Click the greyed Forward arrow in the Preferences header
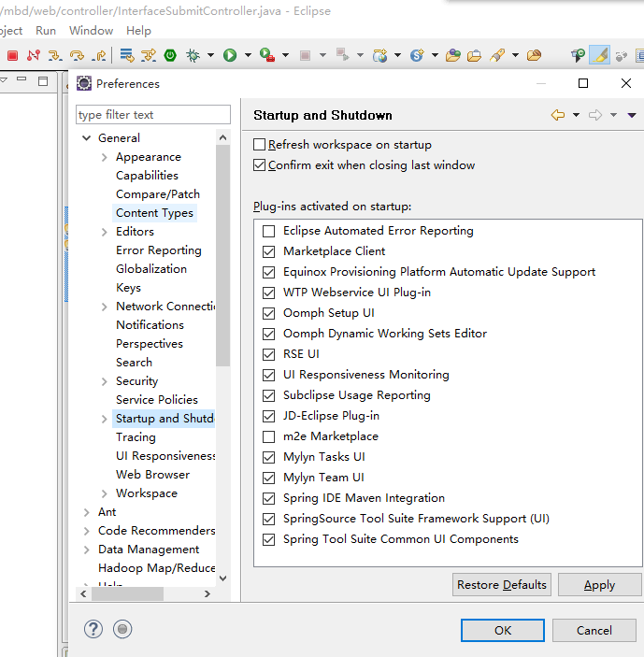The image size is (644, 657). point(595,115)
